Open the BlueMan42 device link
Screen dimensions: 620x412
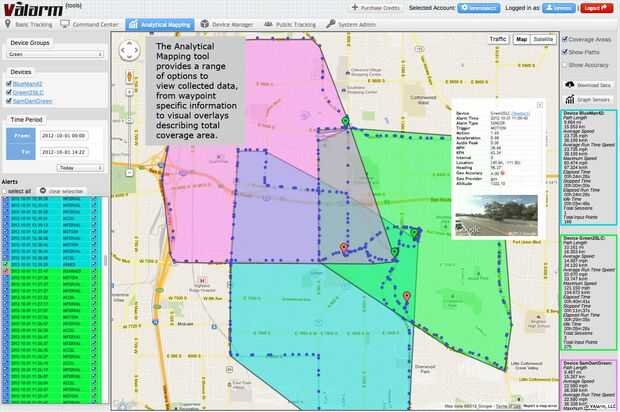27,84
